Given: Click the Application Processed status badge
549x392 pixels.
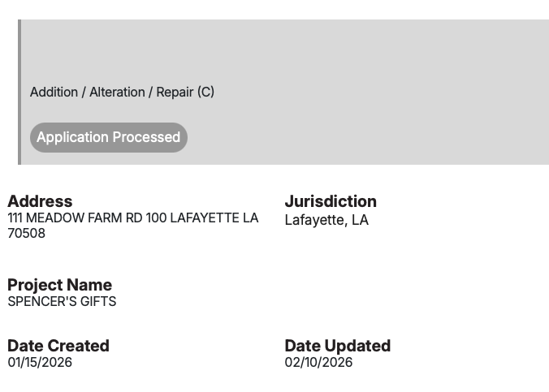Looking at the screenshot, I should point(108,137).
